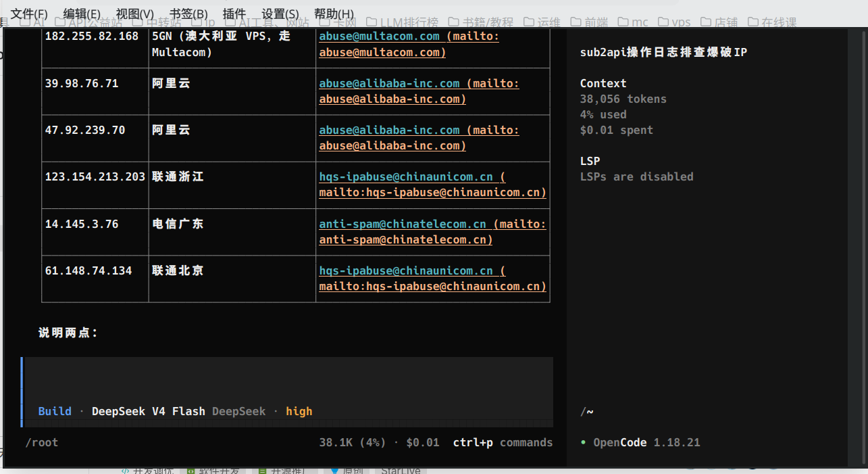
Task: Open the 设置(S) menu
Action: (280, 14)
